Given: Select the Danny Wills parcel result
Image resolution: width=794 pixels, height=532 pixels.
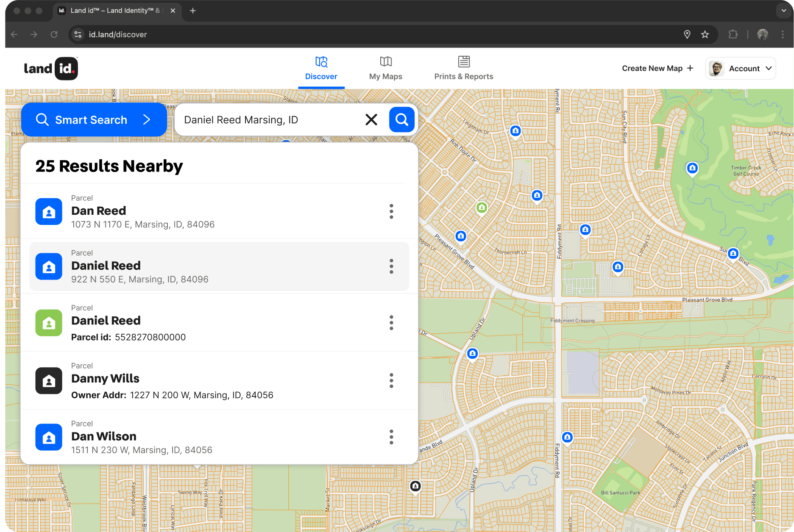Looking at the screenshot, I should pyautogui.click(x=219, y=380).
